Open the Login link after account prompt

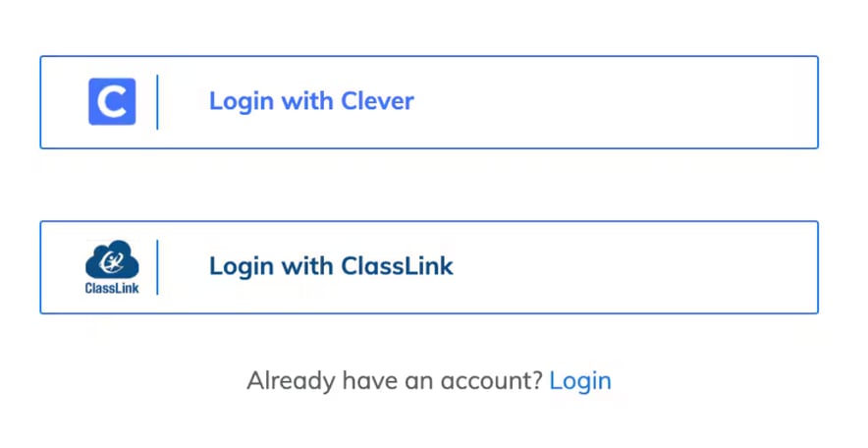tap(580, 381)
